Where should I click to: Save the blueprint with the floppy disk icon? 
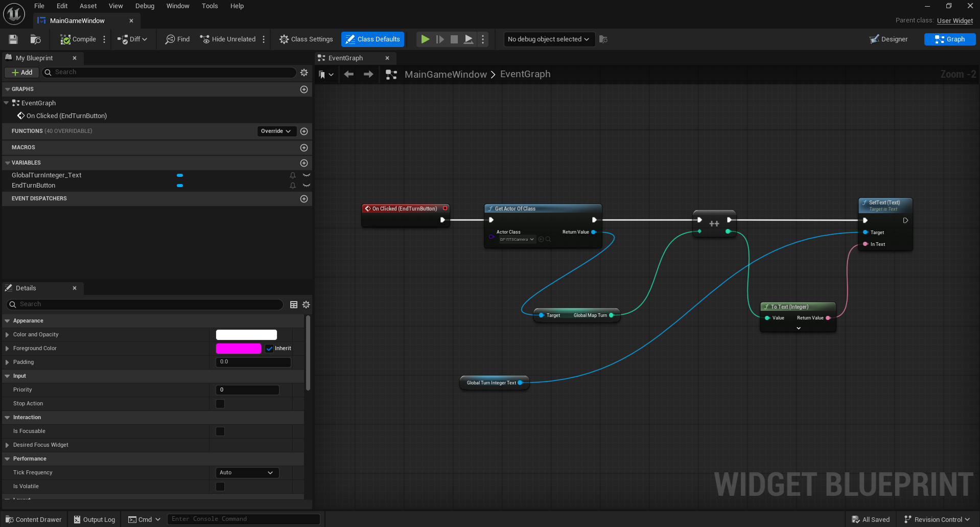click(x=13, y=39)
